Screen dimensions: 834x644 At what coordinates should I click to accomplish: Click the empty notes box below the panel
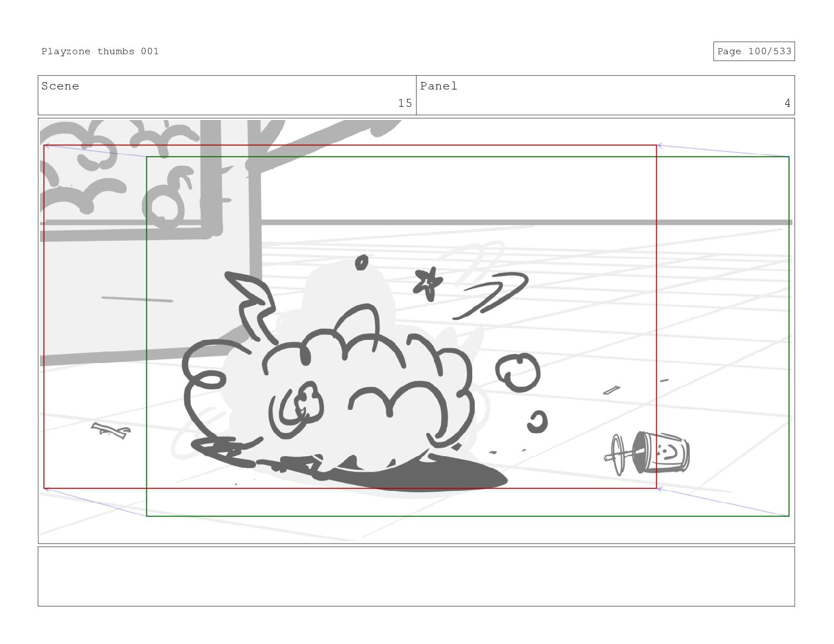point(416,576)
